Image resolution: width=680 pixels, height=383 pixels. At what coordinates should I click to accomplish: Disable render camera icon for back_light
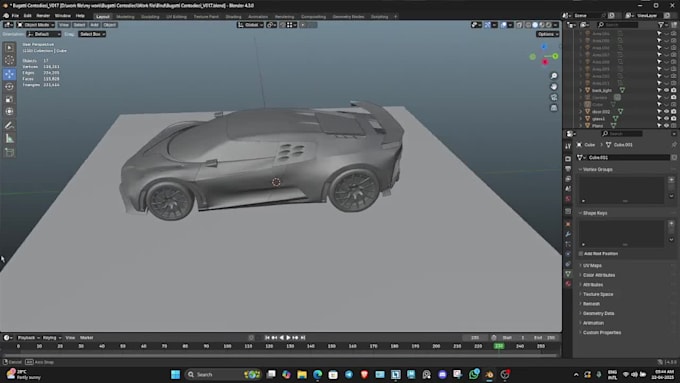click(x=673, y=90)
